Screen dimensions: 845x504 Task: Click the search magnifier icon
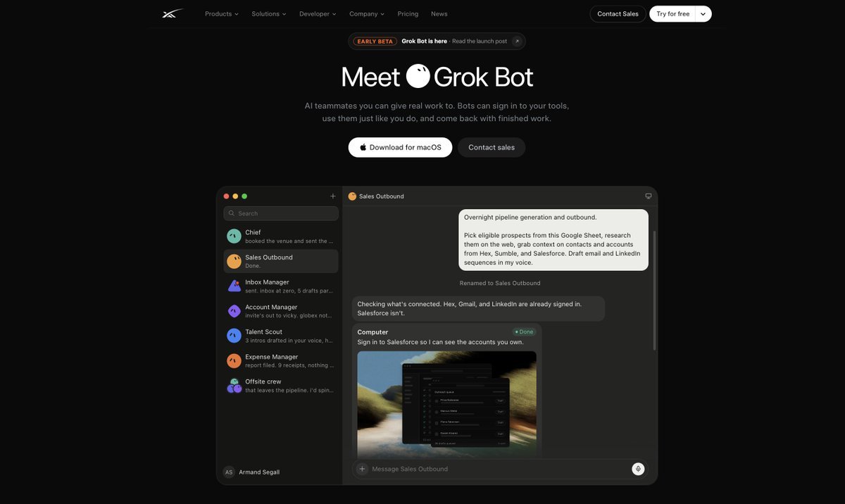point(232,213)
